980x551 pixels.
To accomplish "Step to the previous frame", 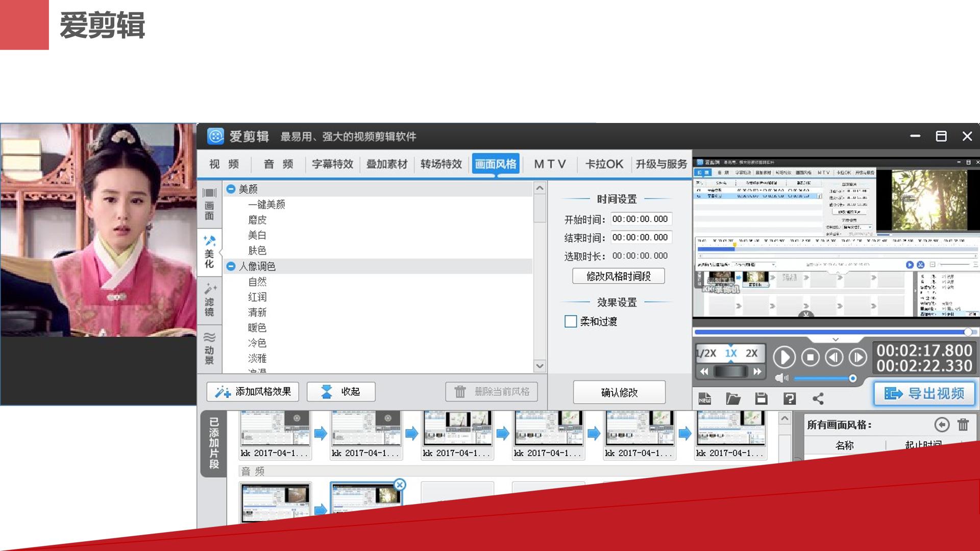I will (x=835, y=358).
